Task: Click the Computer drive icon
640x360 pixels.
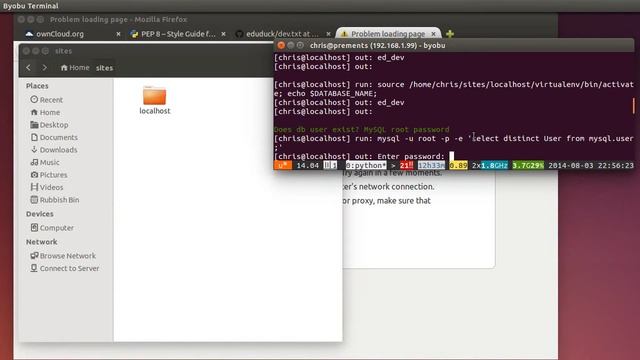Action: (x=34, y=227)
